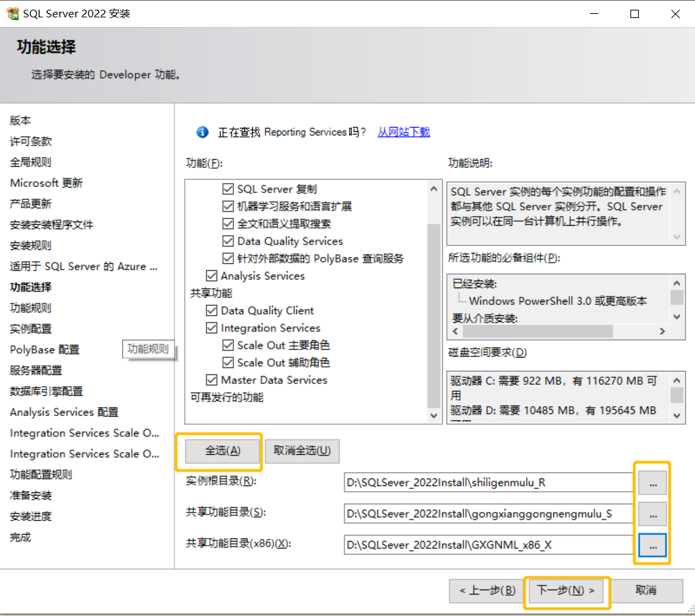
Task: Uncheck 机器学习服务和语言扩展 feature
Action: coord(228,206)
